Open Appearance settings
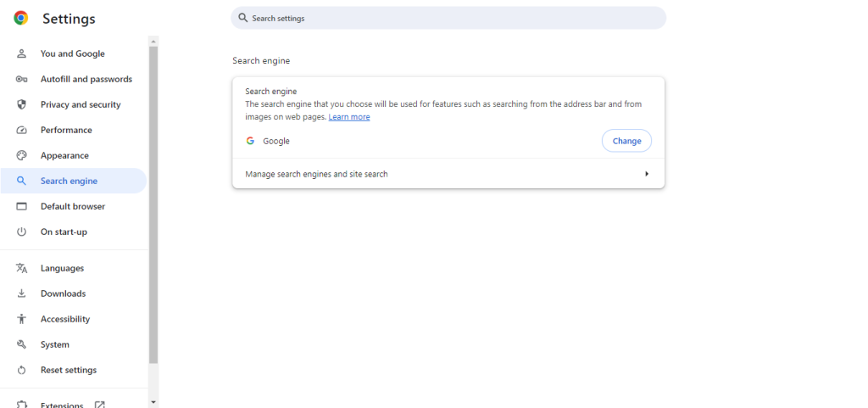This screenshot has width=868, height=408. click(x=73, y=155)
